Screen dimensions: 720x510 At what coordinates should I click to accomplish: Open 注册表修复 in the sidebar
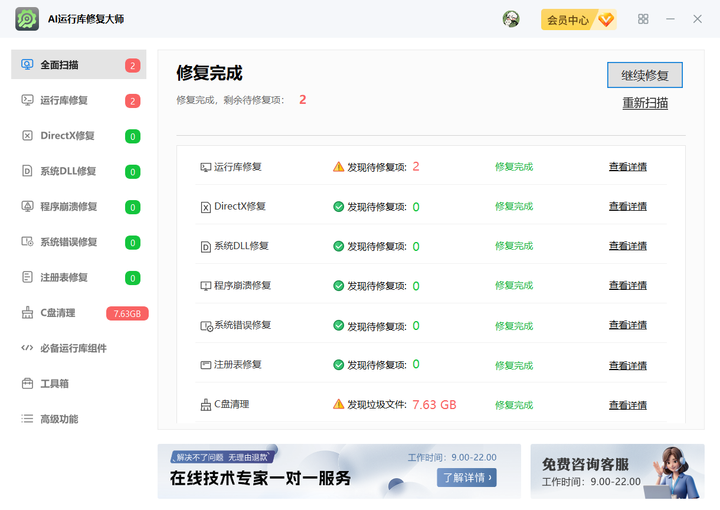pos(79,277)
